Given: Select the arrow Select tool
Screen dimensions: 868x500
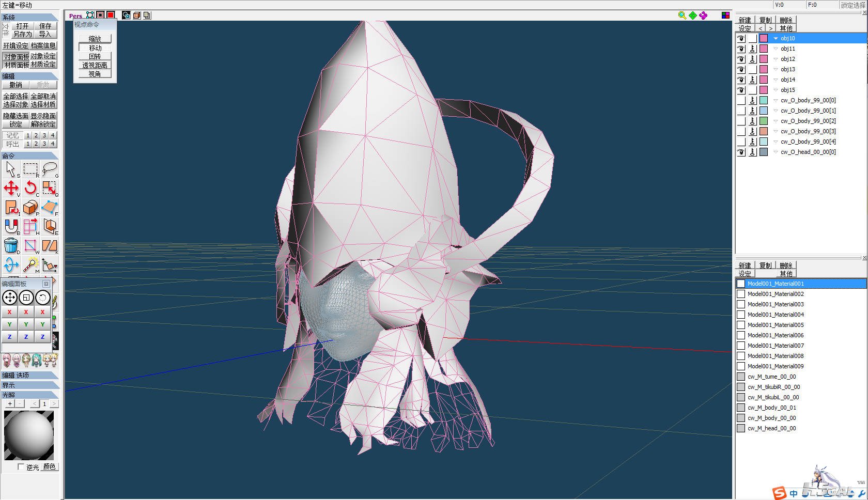Looking at the screenshot, I should (x=11, y=169).
